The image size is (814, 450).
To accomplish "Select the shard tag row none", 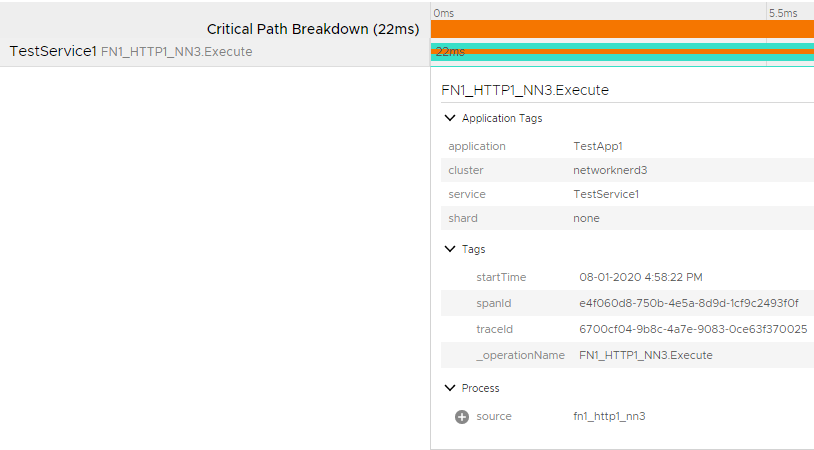I will (627, 218).
